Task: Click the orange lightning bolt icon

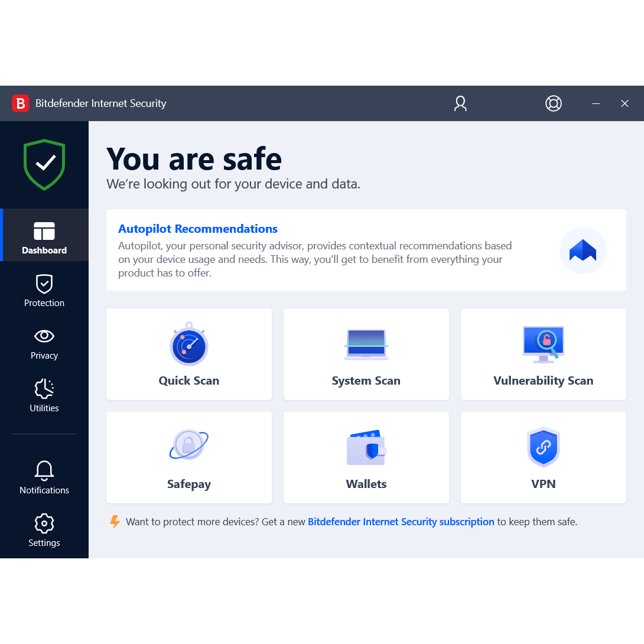Action: click(115, 522)
